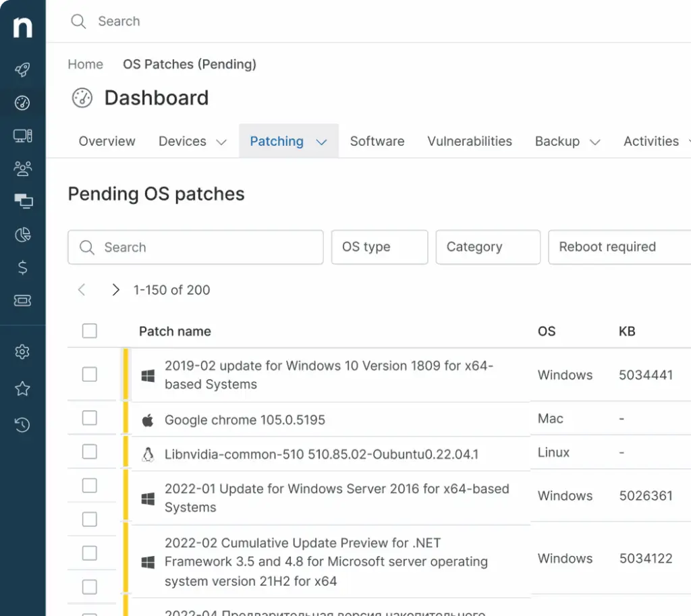Sort by Patch name column header

click(x=175, y=331)
